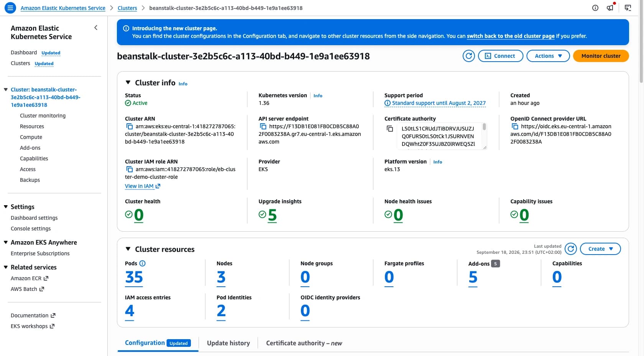The height and width of the screenshot is (356, 644).
Task: Copy the Cluster IAM role ARN
Action: tap(130, 169)
